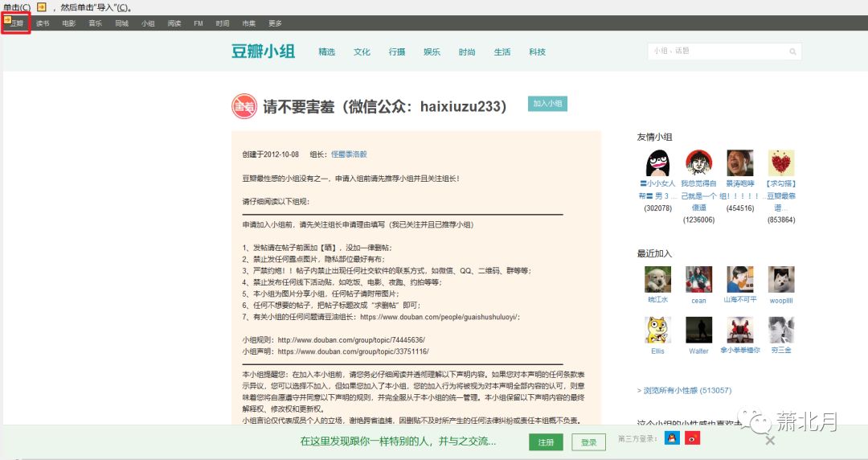Click the username link Walter
The image size is (868, 460).
pos(698,351)
